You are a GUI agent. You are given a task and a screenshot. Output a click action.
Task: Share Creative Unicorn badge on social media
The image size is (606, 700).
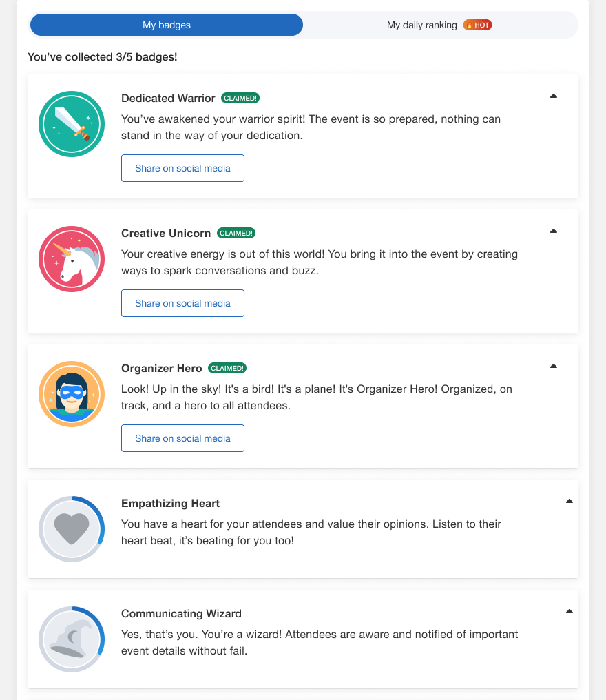182,303
